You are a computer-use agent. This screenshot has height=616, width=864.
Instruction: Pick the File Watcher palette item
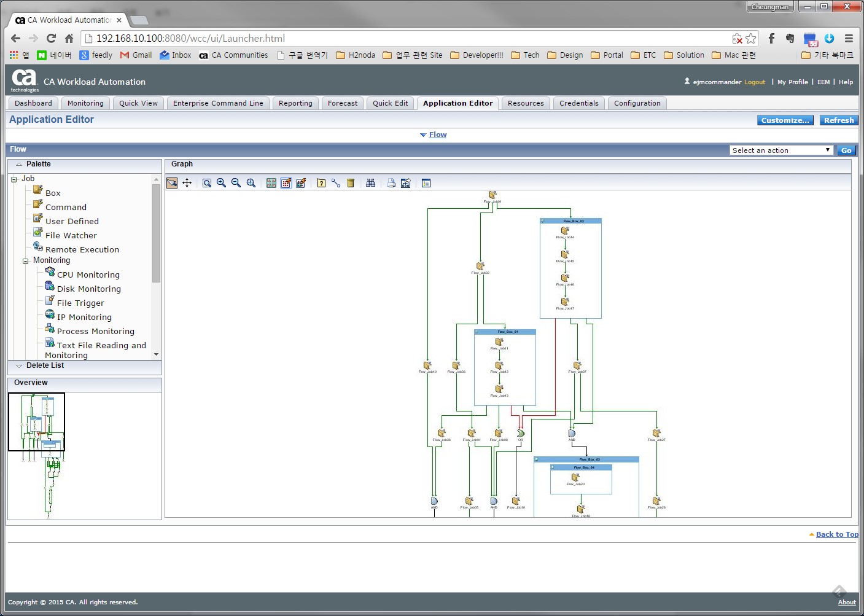(71, 235)
